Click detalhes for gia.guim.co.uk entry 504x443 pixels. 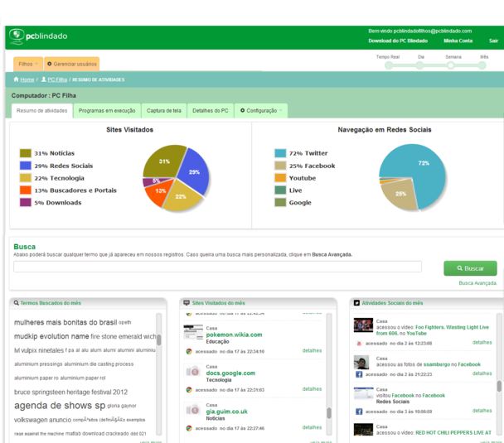pyautogui.click(x=312, y=427)
